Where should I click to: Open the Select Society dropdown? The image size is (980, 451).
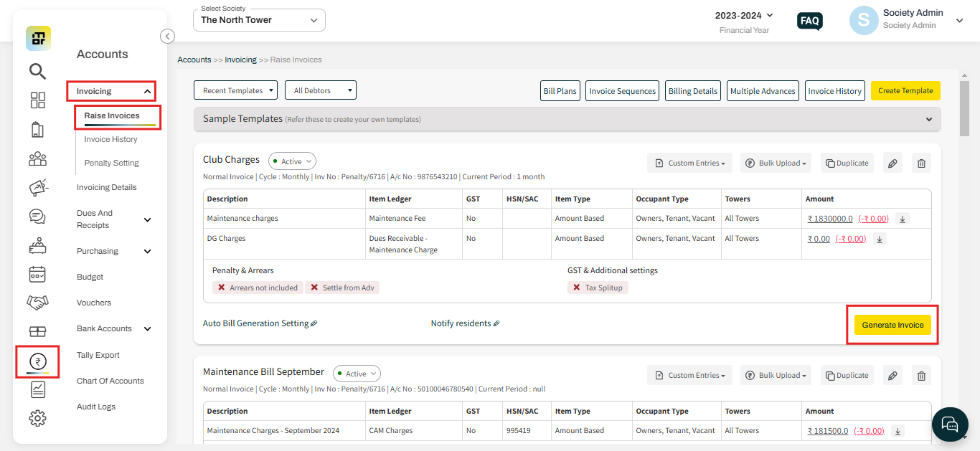pyautogui.click(x=258, y=20)
